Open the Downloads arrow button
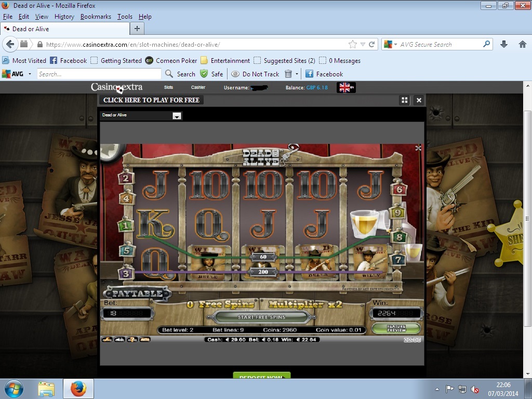This screenshot has height=399, width=532. coord(504,45)
